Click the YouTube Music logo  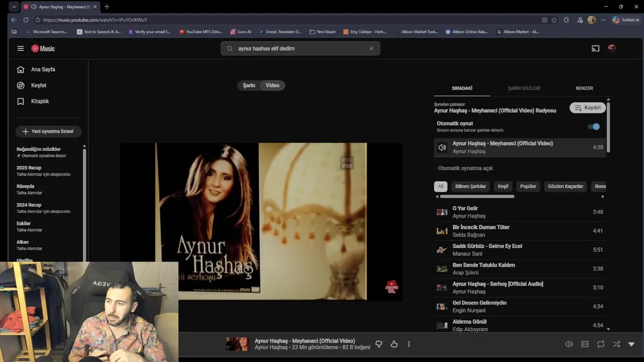click(x=43, y=48)
